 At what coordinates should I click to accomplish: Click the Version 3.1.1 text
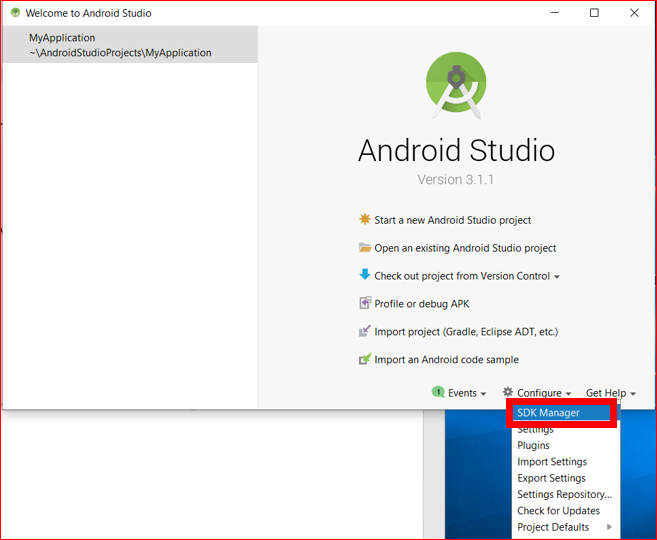[x=455, y=180]
